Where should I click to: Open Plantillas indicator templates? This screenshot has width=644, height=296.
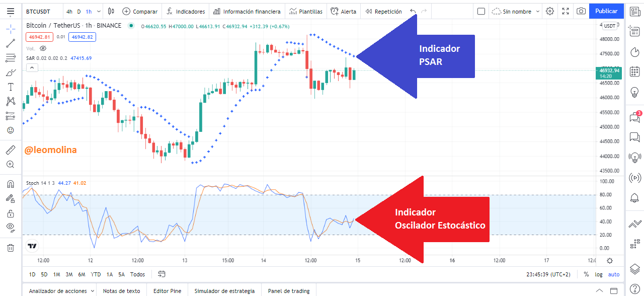click(305, 11)
